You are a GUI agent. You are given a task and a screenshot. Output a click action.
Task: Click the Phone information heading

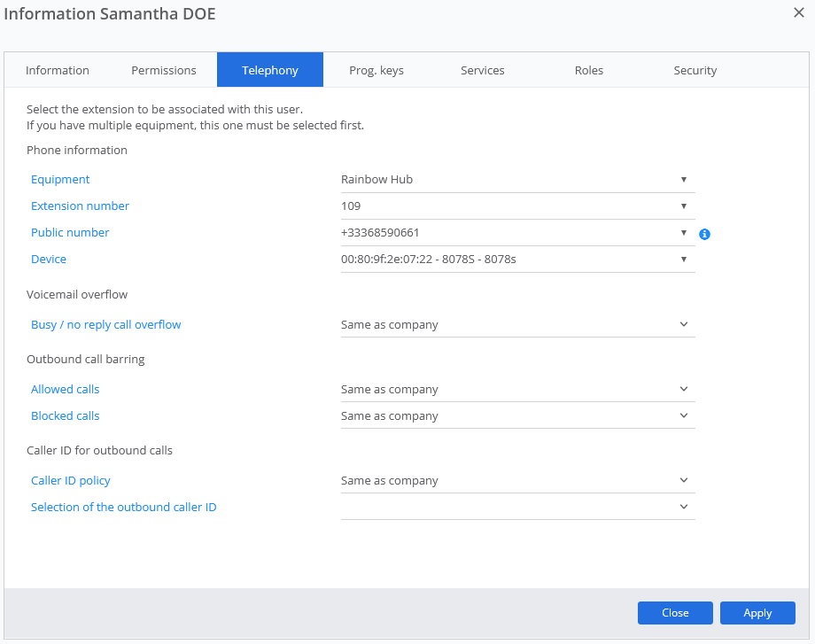tap(77, 150)
